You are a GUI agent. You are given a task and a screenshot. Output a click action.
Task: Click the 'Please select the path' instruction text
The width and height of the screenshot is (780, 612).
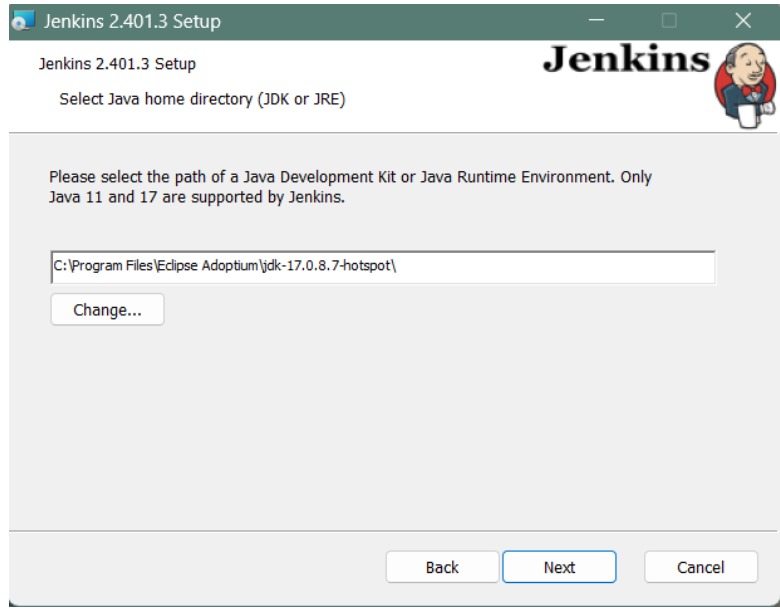tap(350, 187)
